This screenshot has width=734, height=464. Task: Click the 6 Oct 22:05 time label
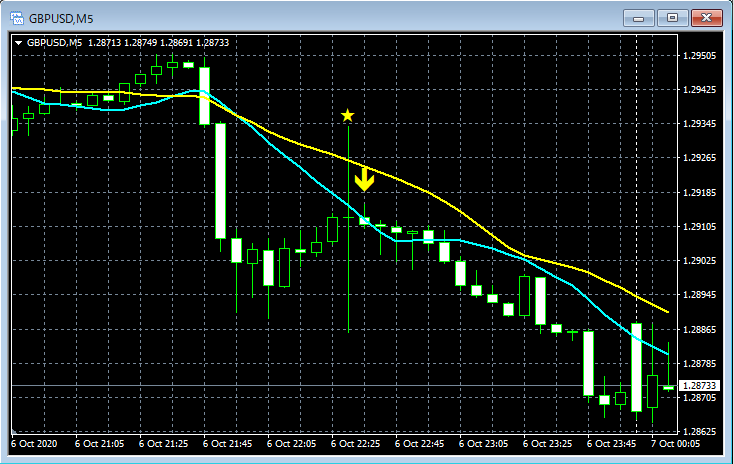[x=291, y=444]
